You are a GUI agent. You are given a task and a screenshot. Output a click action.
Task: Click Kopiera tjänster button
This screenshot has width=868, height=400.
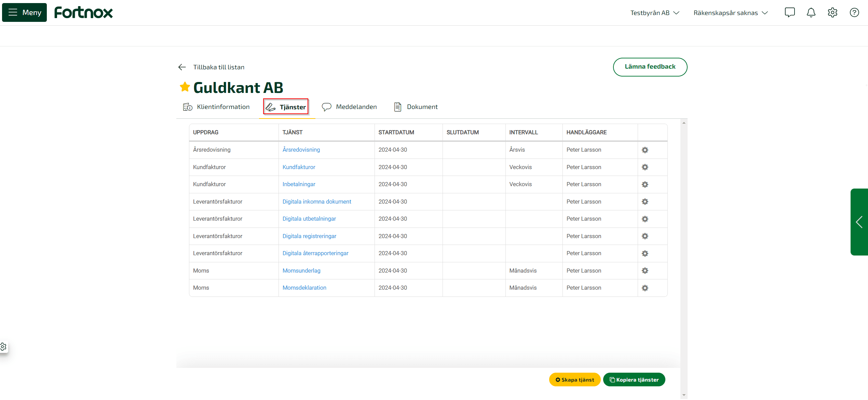634,380
